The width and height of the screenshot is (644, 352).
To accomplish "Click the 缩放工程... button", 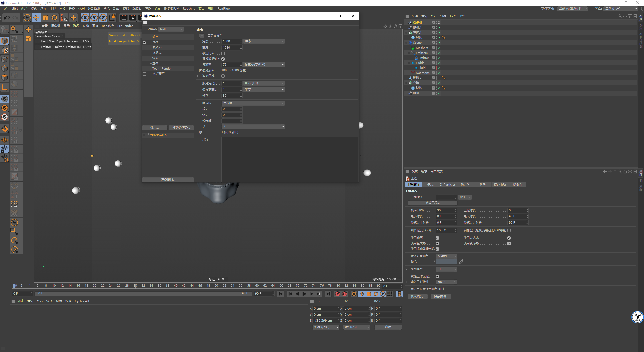I will tap(432, 203).
